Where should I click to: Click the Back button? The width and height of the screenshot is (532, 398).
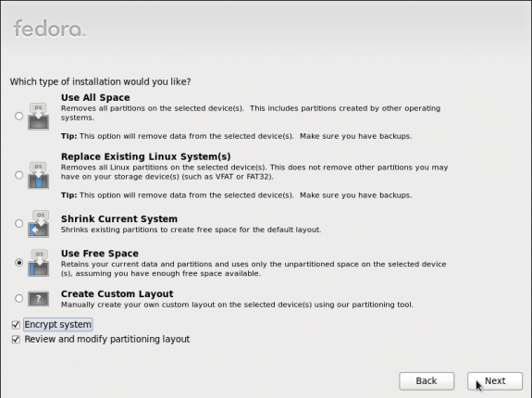click(x=427, y=381)
